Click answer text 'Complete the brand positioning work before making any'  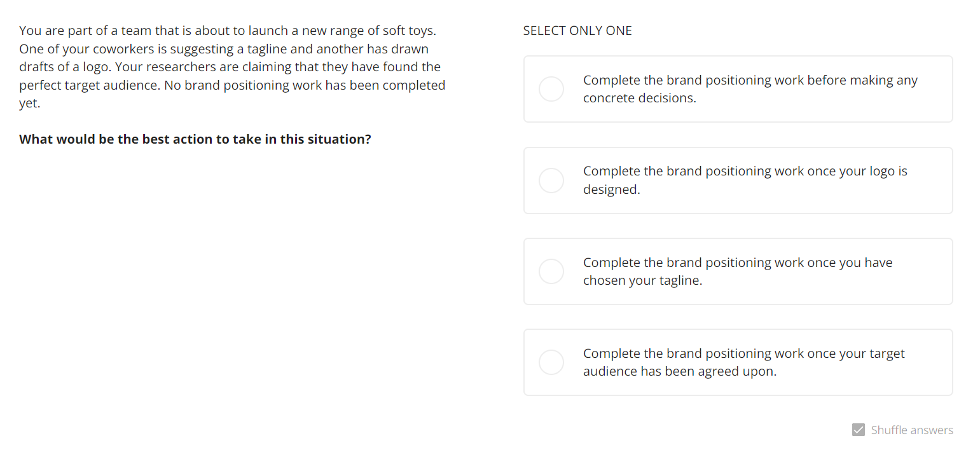pos(750,81)
